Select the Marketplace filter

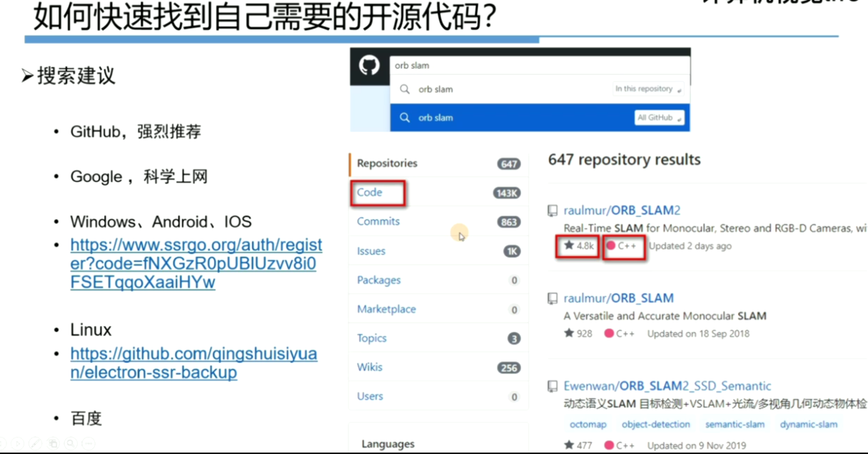point(438,309)
